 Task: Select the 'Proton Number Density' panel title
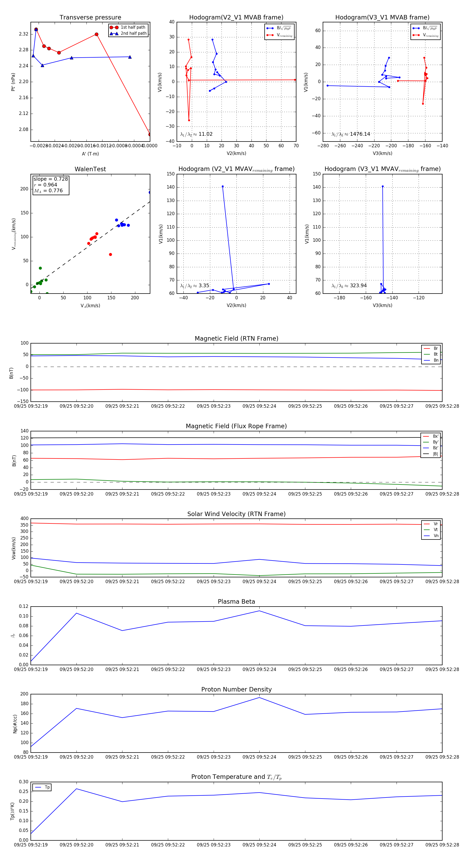pyautogui.click(x=236, y=689)
